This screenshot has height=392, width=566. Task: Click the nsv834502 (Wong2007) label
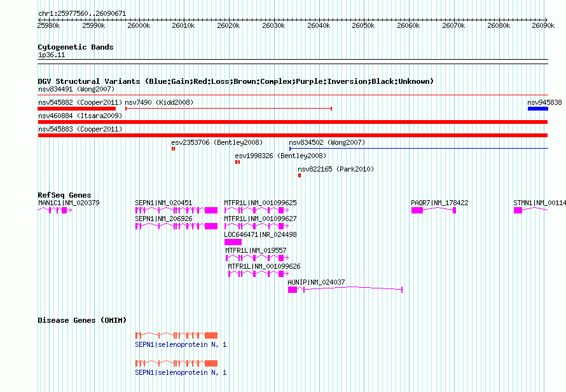click(327, 142)
